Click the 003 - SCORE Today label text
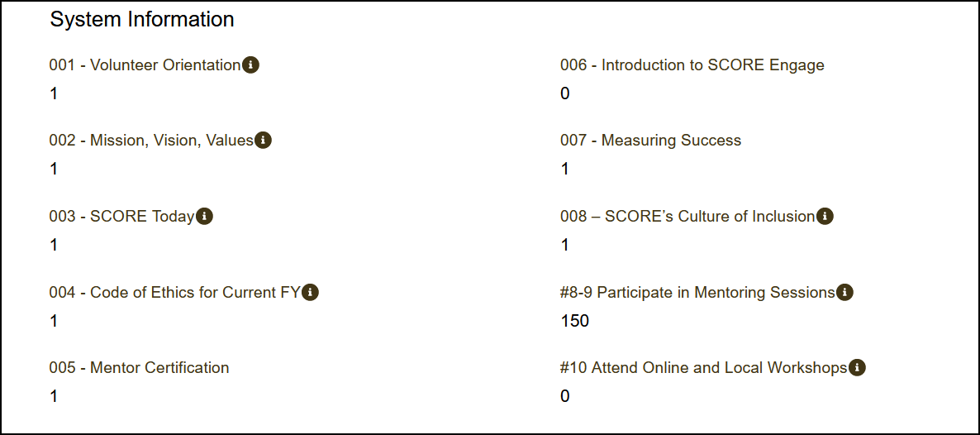The height and width of the screenshot is (435, 980). 121,217
